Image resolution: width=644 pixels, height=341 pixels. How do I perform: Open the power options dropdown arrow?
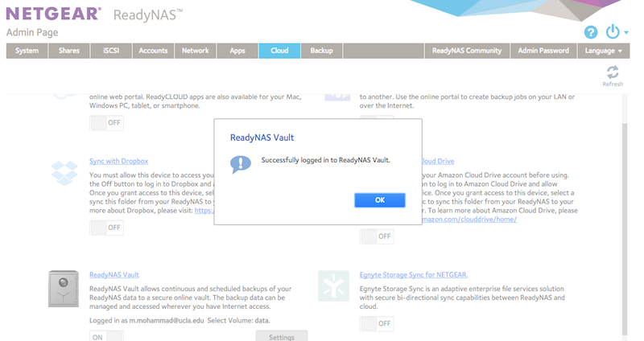[x=626, y=32]
